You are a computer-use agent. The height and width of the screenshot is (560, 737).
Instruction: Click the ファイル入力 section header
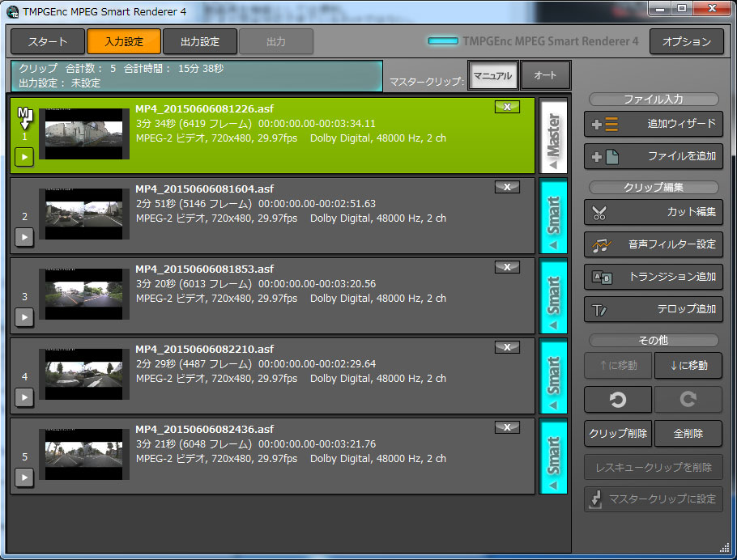(654, 99)
